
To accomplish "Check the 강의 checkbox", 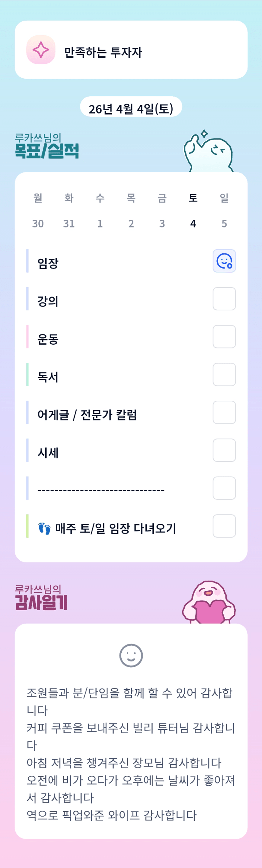I will [224, 299].
